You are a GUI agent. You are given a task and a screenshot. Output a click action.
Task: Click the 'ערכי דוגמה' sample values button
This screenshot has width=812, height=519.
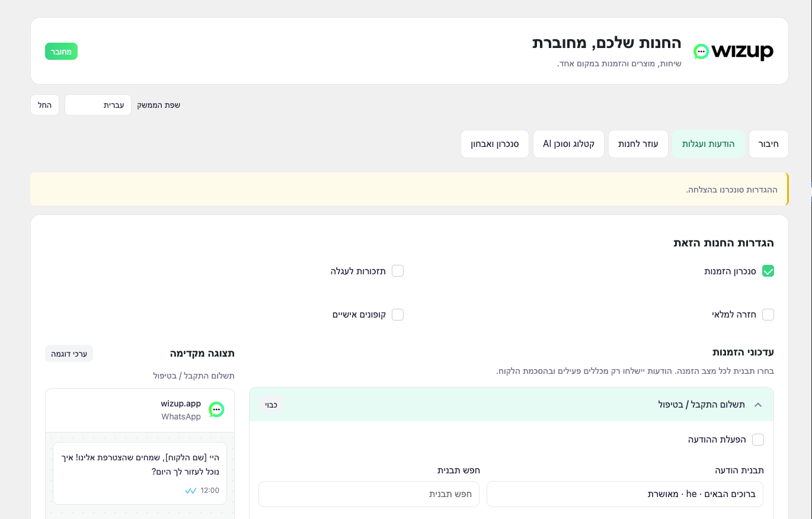click(69, 354)
